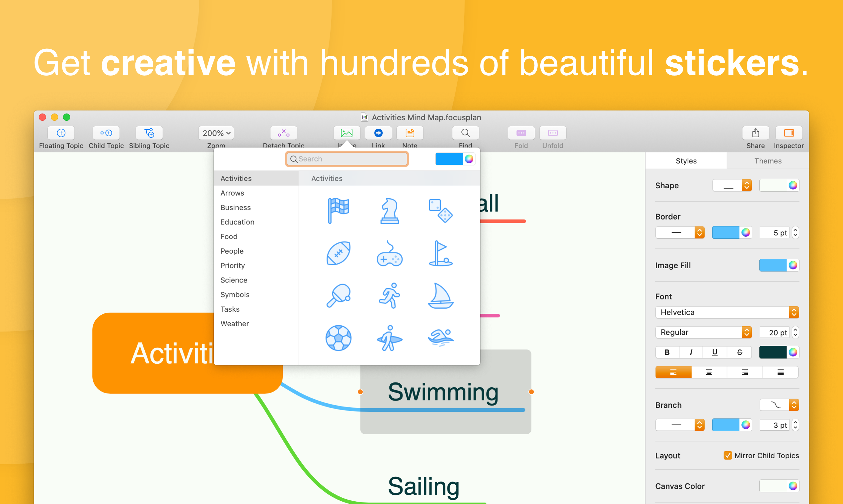This screenshot has height=504, width=843.
Task: Toggle Mirror Child Topics checkbox
Action: (728, 456)
